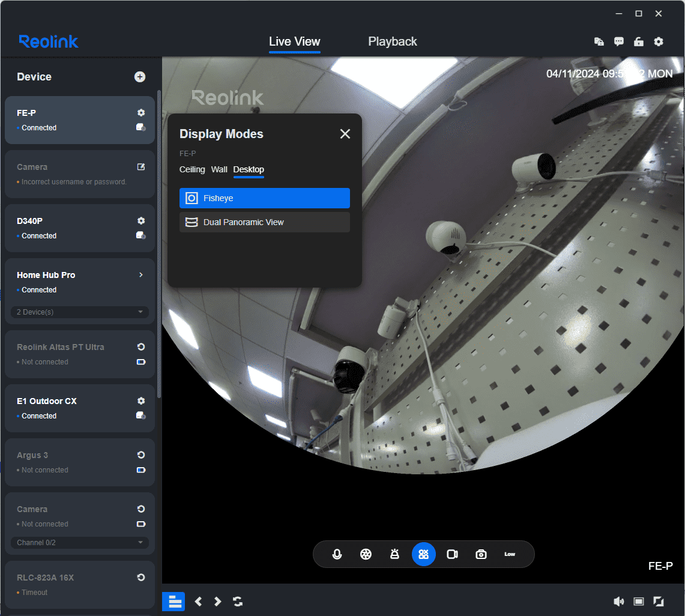Open the 2 Device(s) dropdown
The image size is (685, 616).
click(x=79, y=312)
